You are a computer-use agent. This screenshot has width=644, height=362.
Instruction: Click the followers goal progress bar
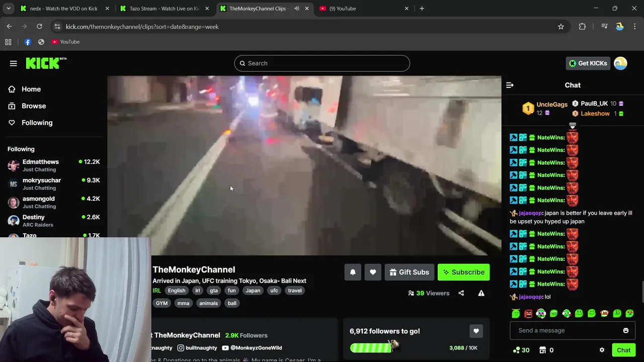371,348
